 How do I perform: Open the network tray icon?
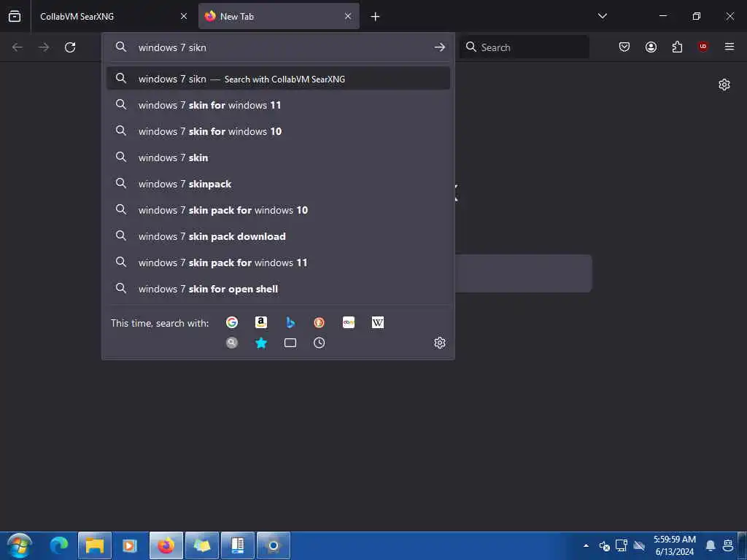(622, 545)
